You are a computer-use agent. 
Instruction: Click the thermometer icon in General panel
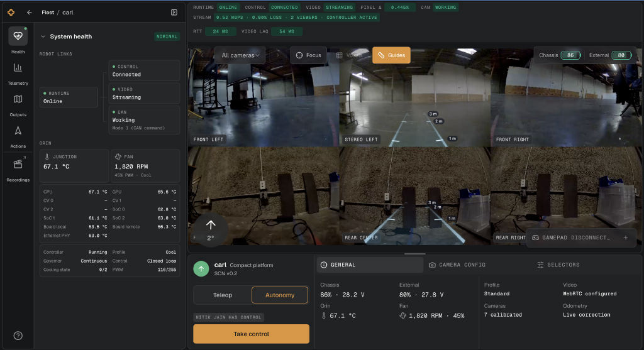point(324,315)
